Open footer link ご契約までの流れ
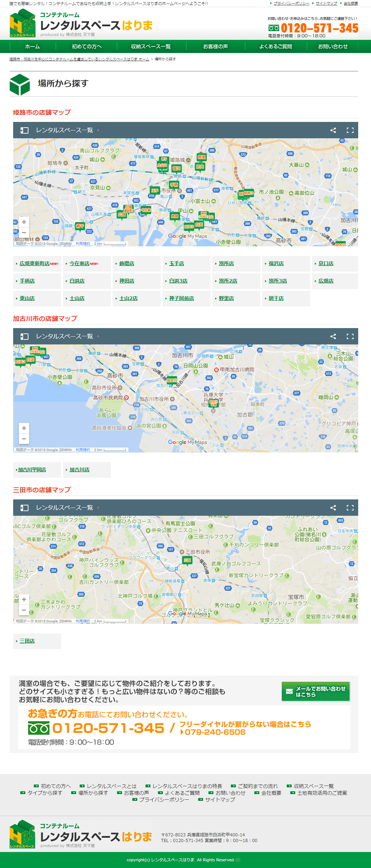The width and height of the screenshot is (371, 868). (x=258, y=786)
